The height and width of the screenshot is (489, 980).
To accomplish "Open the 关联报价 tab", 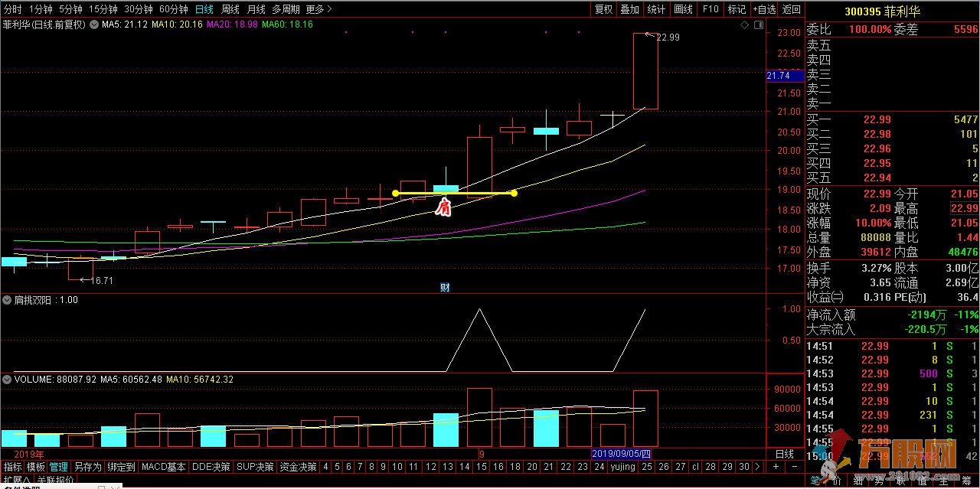I will click(55, 481).
